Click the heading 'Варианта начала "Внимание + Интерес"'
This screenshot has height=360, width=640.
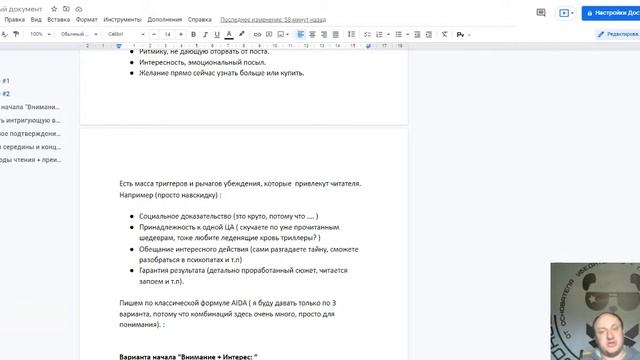[x=188, y=357]
